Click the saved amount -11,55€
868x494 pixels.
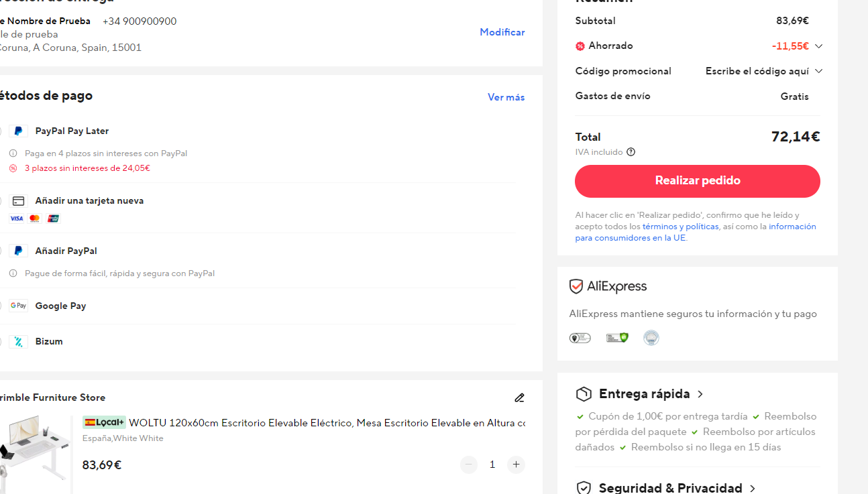pyautogui.click(x=790, y=46)
